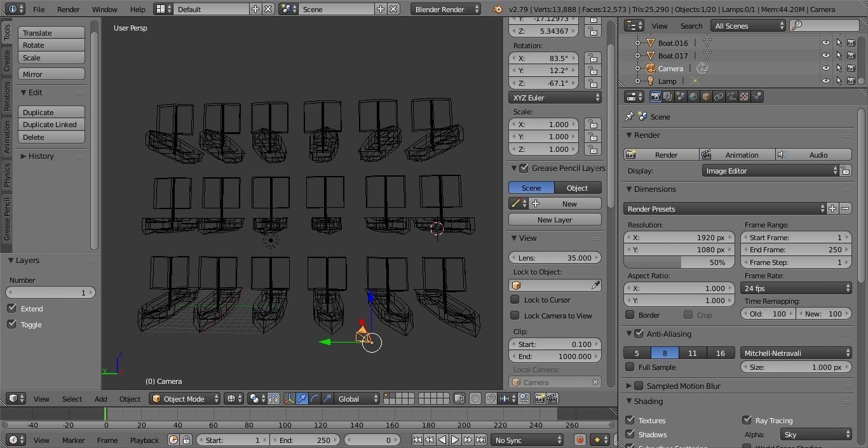Toggle lock on Rotation X field

pyautogui.click(x=593, y=58)
